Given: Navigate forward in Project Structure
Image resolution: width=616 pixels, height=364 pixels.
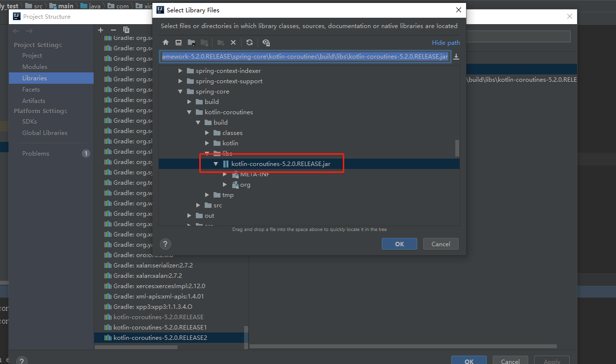Looking at the screenshot, I should click(x=30, y=31).
